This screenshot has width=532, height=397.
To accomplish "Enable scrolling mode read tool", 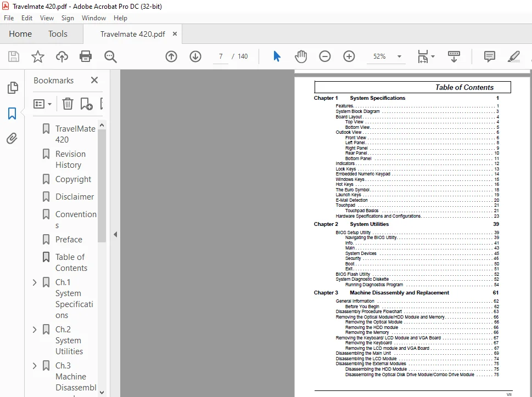I will [x=454, y=56].
